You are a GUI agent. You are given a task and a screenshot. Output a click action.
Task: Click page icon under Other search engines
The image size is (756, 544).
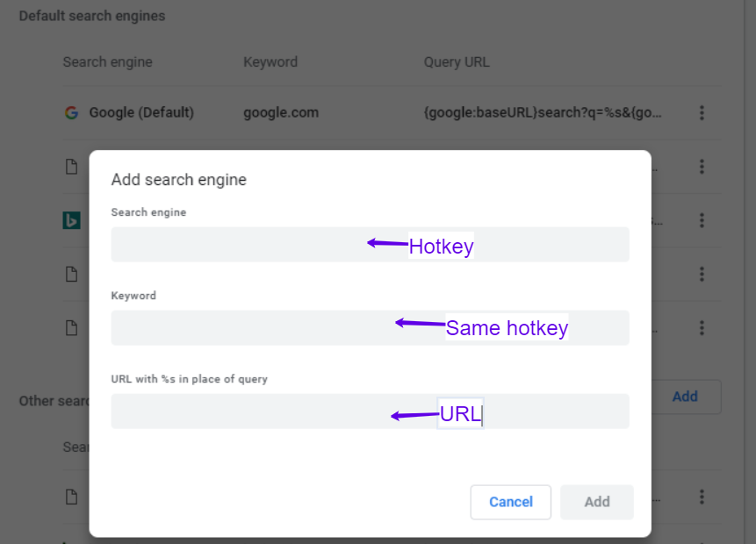[x=71, y=497]
